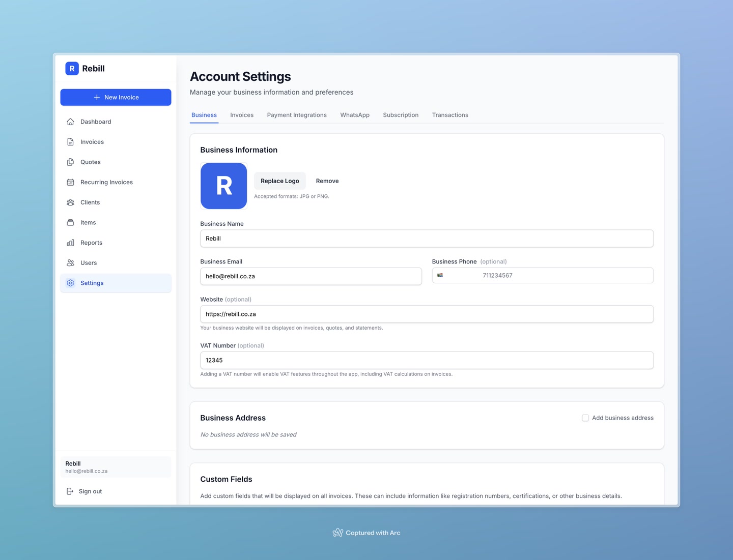Open the phone country flag selector

pyautogui.click(x=441, y=275)
